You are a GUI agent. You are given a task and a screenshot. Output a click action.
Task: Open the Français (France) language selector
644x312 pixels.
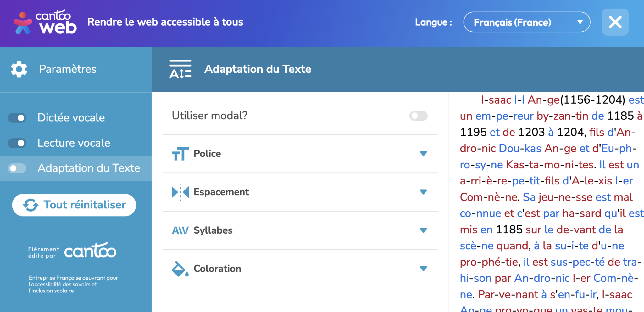click(526, 22)
